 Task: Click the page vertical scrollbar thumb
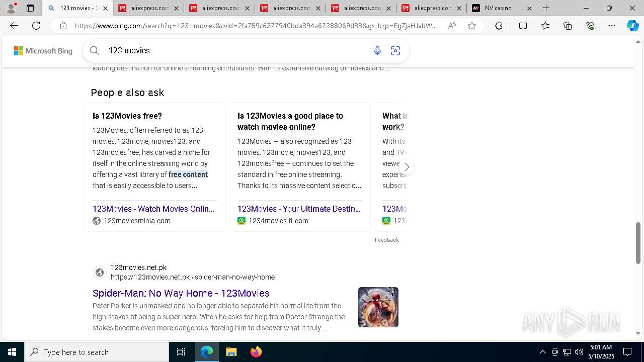pyautogui.click(x=638, y=243)
